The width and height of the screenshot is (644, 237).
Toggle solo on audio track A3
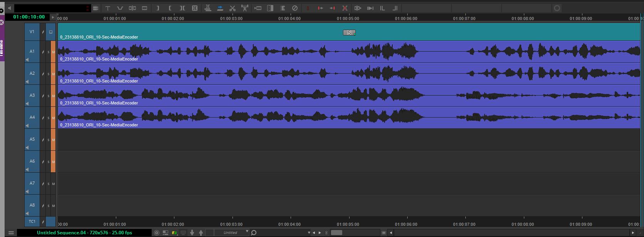[49, 96]
